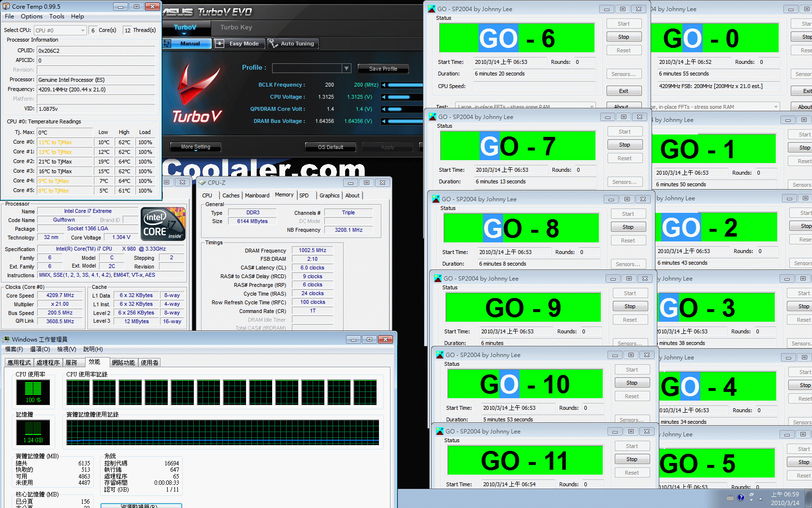This screenshot has height=508, width=812.
Task: Stop the GO - 7 stress test
Action: [x=625, y=145]
